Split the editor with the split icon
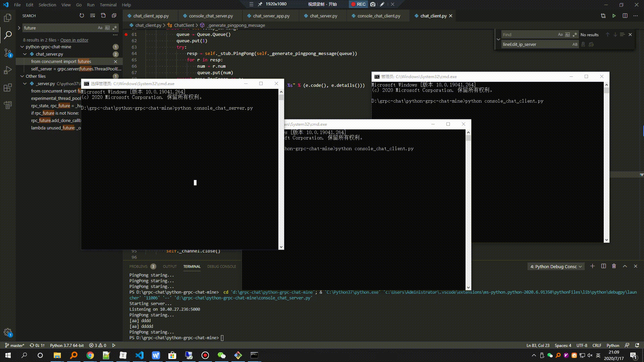 (x=625, y=16)
